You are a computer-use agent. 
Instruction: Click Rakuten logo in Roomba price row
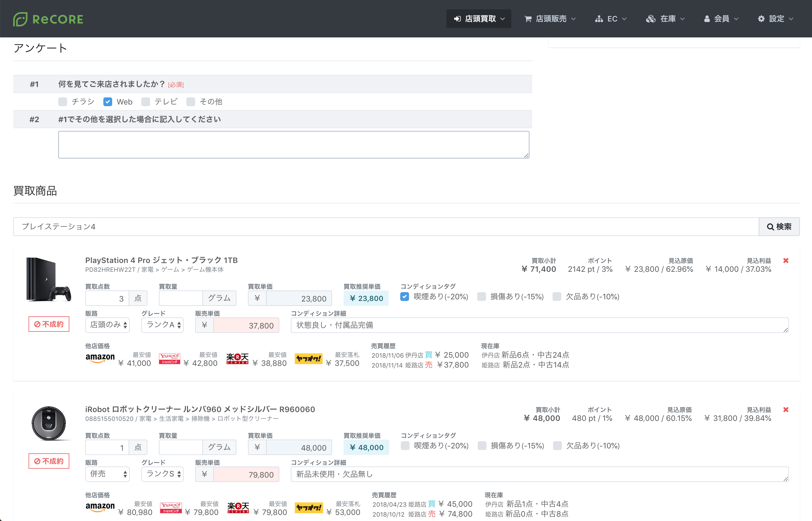(238, 508)
